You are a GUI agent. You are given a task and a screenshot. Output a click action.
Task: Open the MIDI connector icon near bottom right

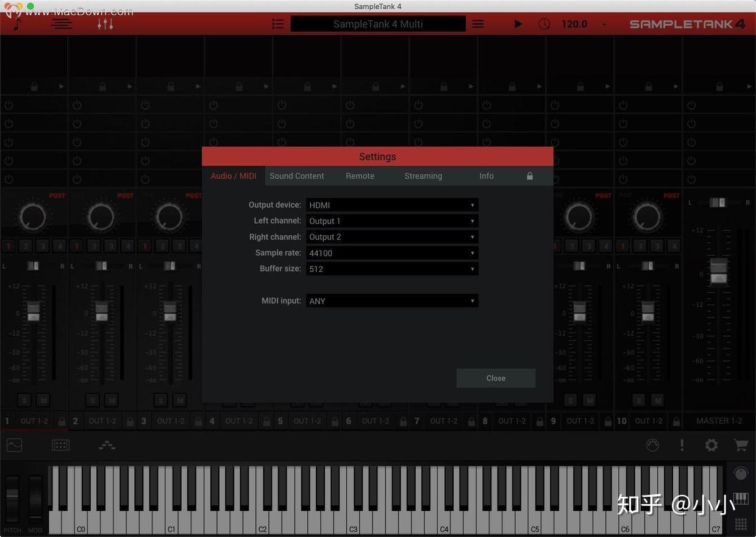(652, 445)
